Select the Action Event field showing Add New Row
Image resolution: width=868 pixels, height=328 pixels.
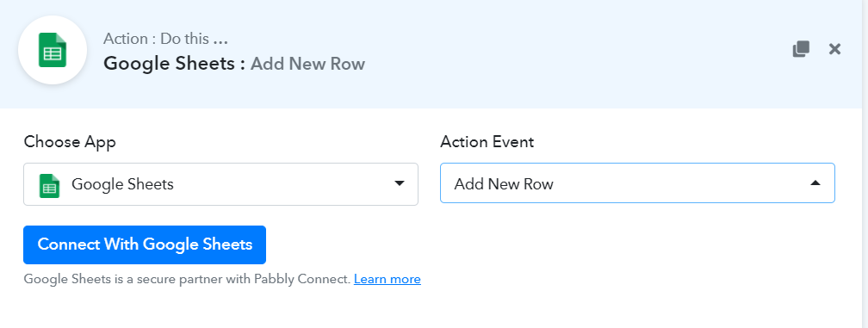pos(637,183)
